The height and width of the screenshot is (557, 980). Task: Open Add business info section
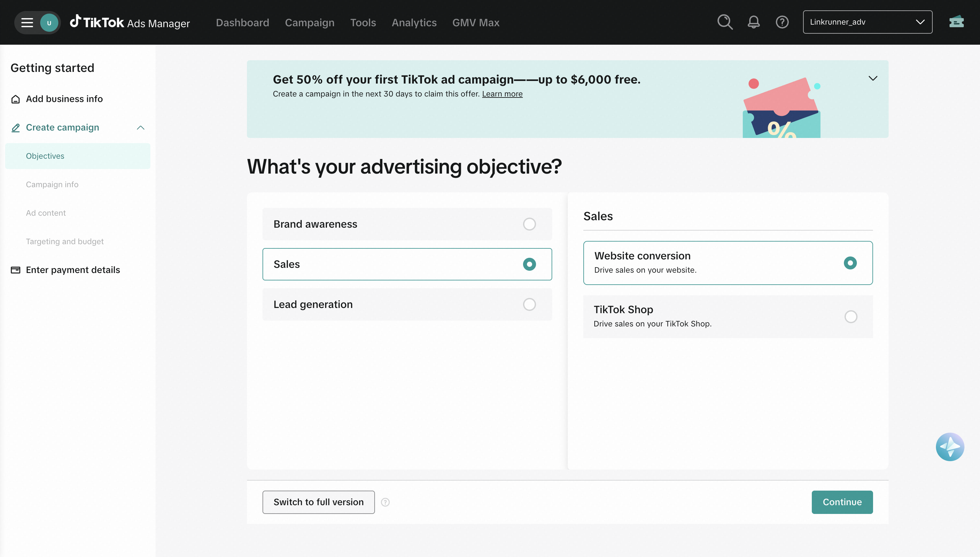(64, 99)
